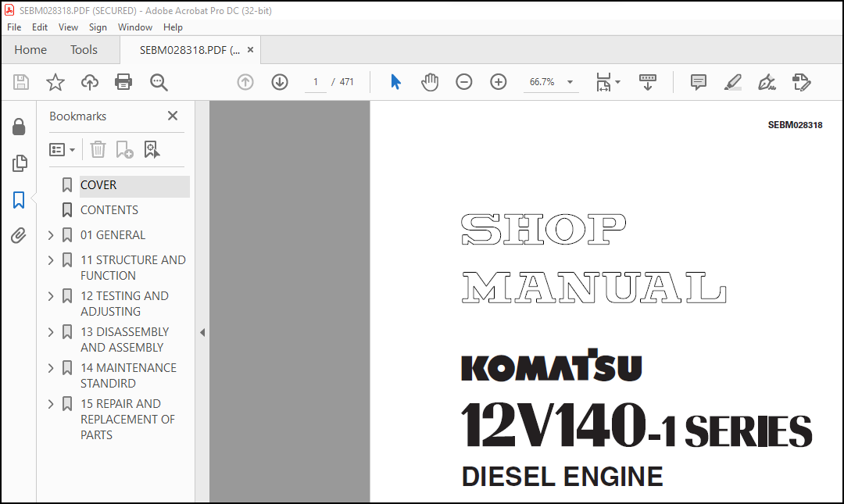Select the 01 GENERAL bookmark
The image size is (844, 504).
tap(113, 234)
